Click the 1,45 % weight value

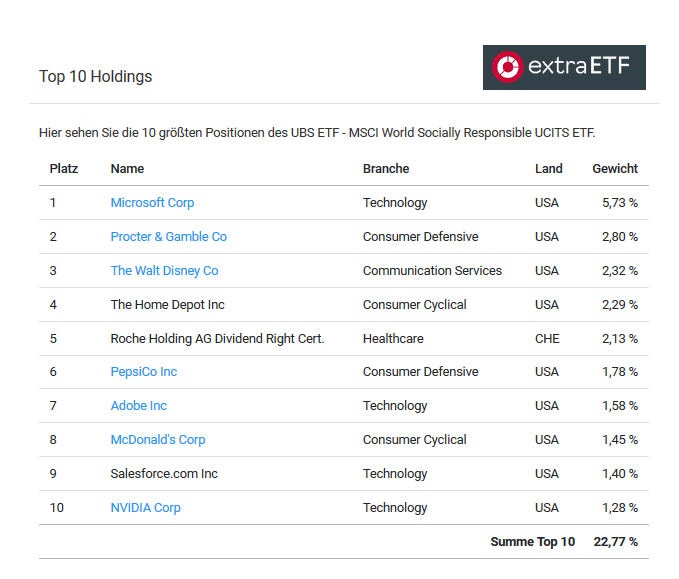coord(620,440)
